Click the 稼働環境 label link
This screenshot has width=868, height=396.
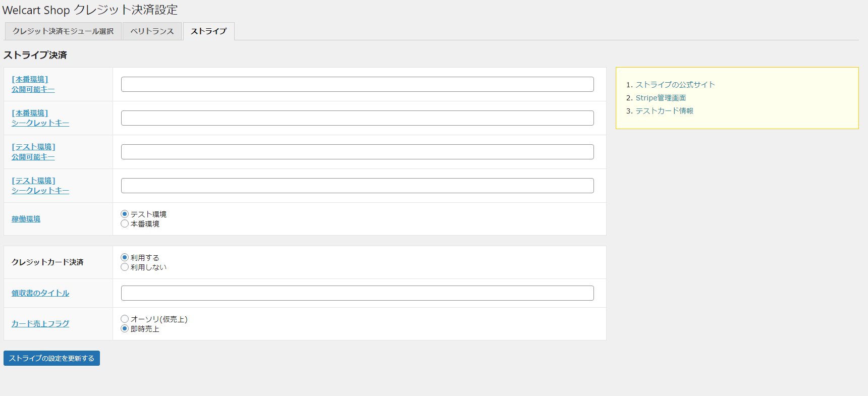click(x=26, y=219)
